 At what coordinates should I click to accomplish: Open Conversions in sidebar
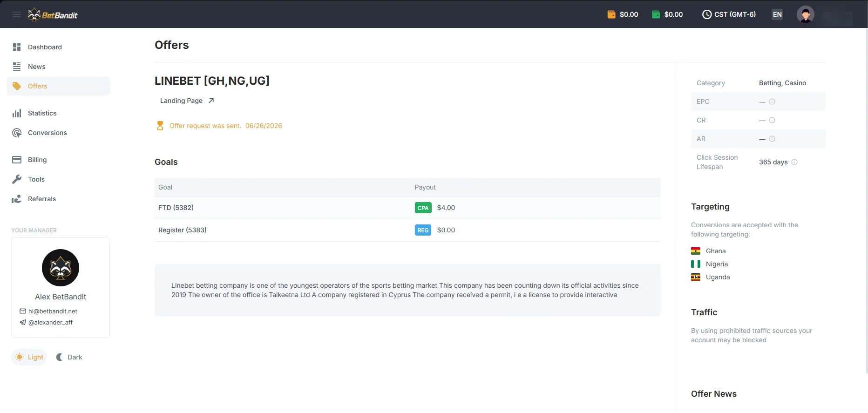coord(58,133)
